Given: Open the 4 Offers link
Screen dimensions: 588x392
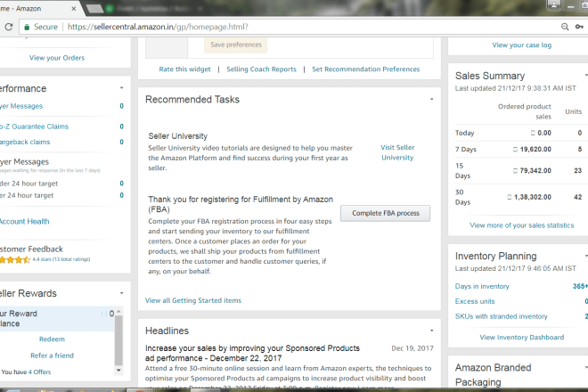Looking at the screenshot, I should coord(39,372).
